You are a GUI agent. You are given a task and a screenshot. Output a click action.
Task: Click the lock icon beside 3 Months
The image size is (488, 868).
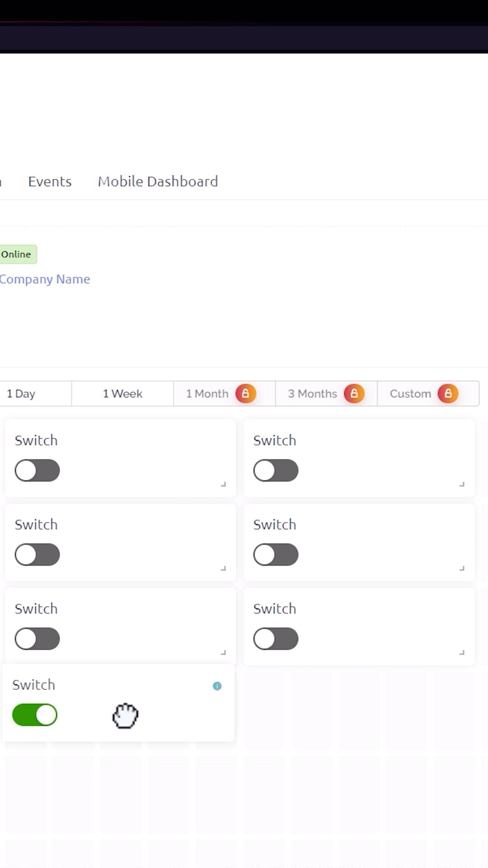[x=354, y=393]
